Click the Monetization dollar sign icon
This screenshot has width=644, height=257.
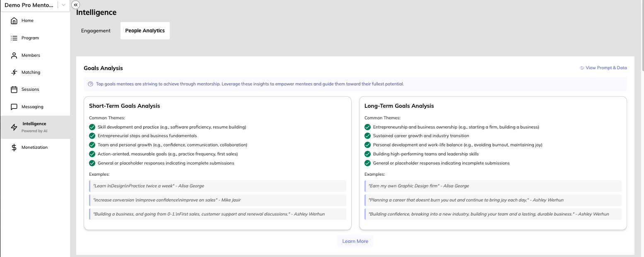[14, 148]
